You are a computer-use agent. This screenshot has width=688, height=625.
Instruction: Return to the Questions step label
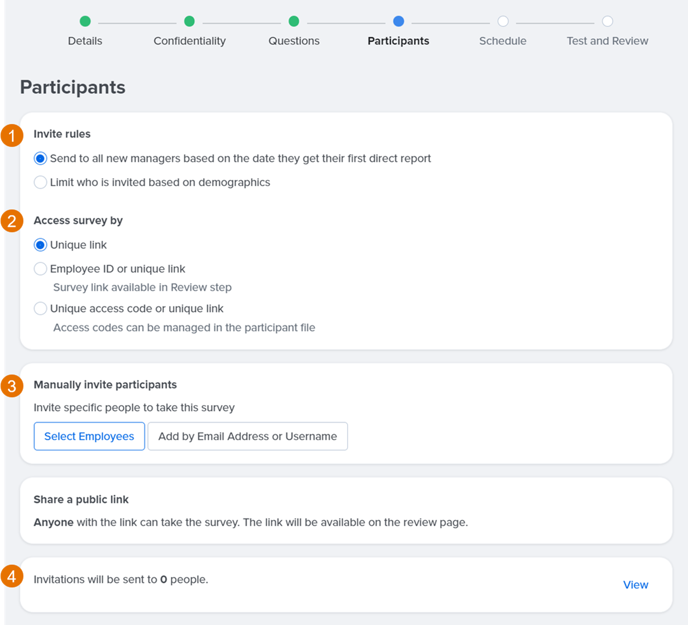(294, 41)
